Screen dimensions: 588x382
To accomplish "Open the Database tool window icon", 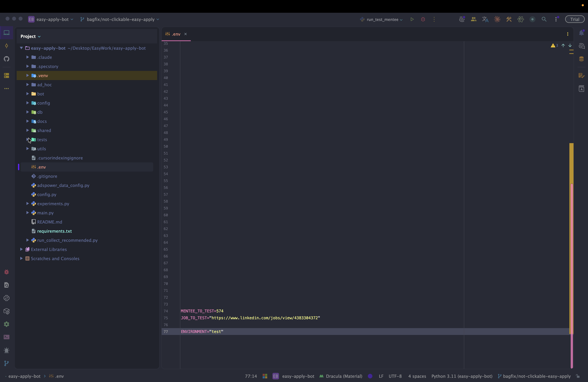I will point(582,59).
